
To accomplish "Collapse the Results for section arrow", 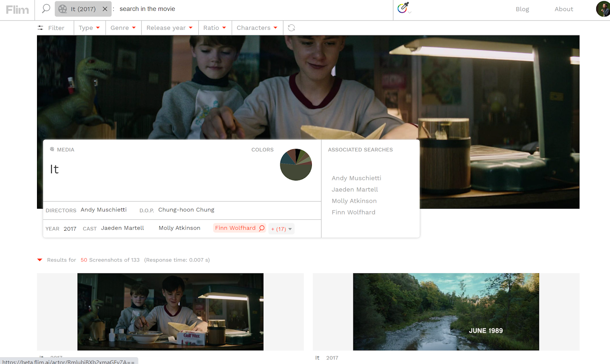I will (40, 260).
